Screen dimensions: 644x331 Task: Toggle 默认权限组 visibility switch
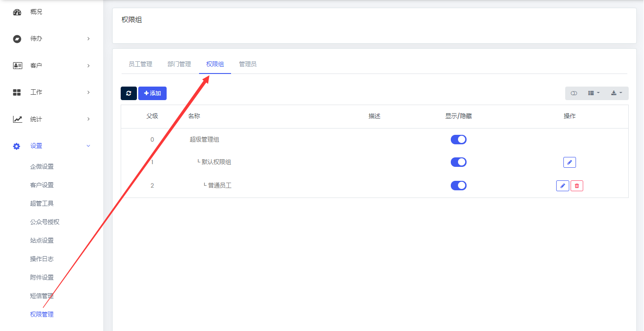click(458, 162)
